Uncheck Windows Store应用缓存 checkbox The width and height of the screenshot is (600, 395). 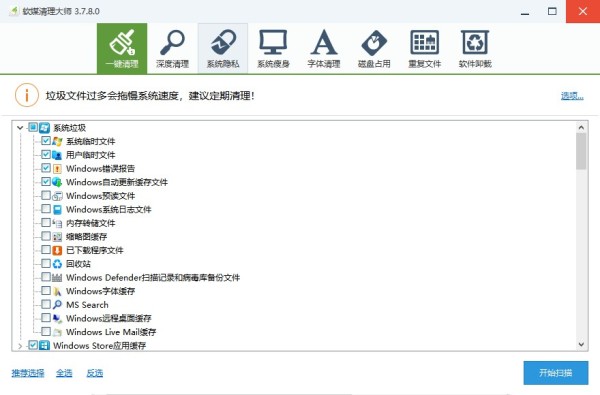[x=33, y=345]
